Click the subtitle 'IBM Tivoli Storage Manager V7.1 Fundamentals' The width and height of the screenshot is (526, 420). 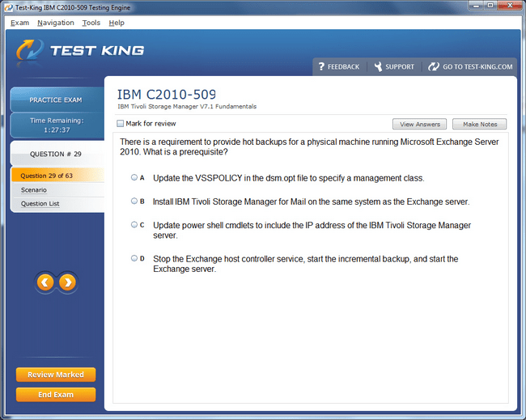tap(187, 106)
